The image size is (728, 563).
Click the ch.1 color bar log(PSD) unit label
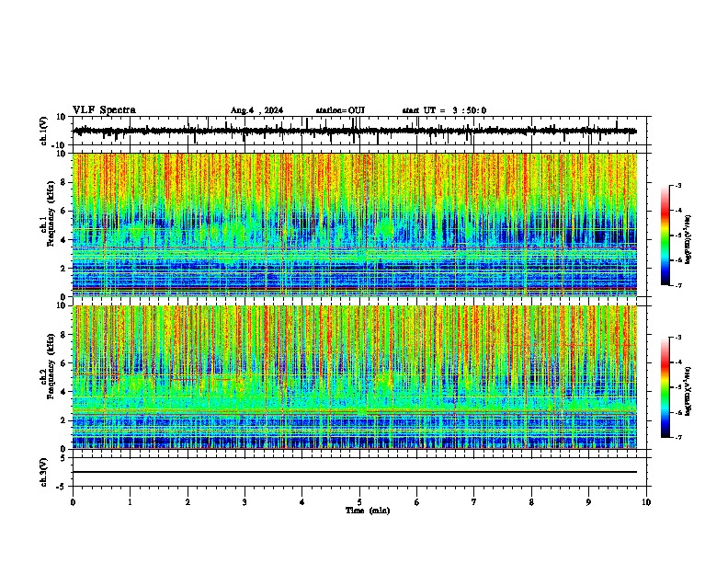tap(688, 239)
